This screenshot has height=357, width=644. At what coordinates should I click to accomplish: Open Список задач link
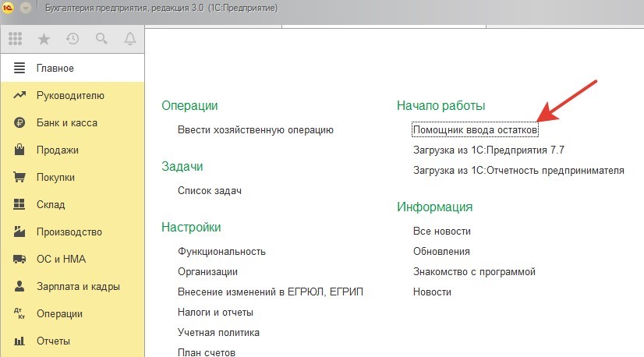(x=210, y=191)
